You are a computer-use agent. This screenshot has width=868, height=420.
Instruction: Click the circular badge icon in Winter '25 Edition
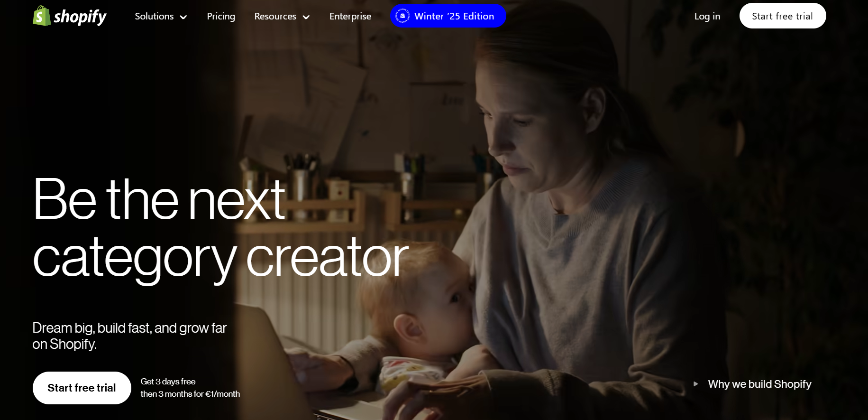[402, 16]
